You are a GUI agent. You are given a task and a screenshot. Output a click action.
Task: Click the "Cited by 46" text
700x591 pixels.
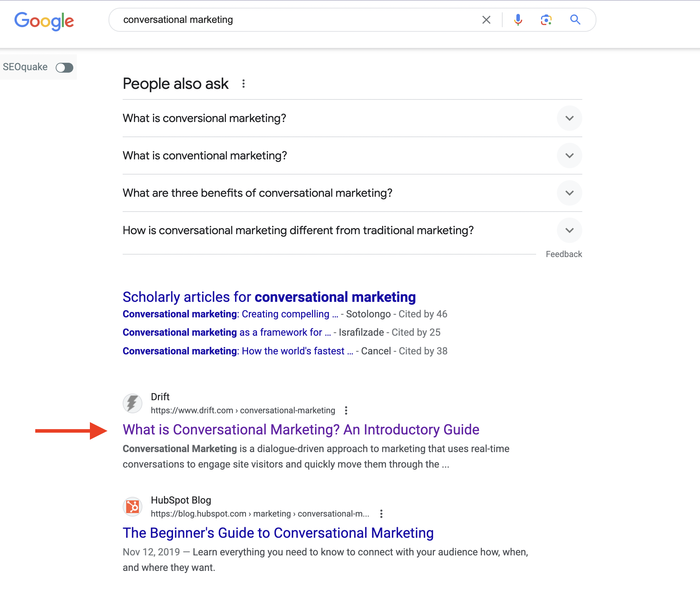pos(423,314)
